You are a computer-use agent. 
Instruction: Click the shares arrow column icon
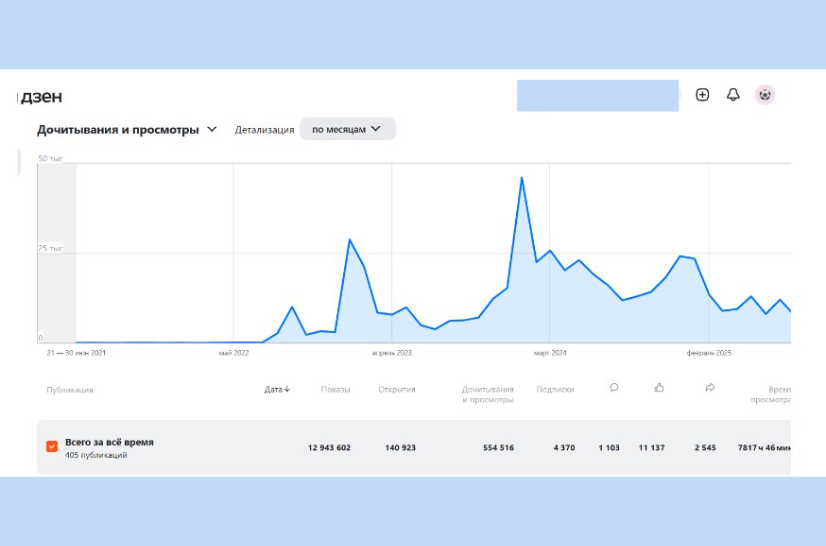coord(710,388)
